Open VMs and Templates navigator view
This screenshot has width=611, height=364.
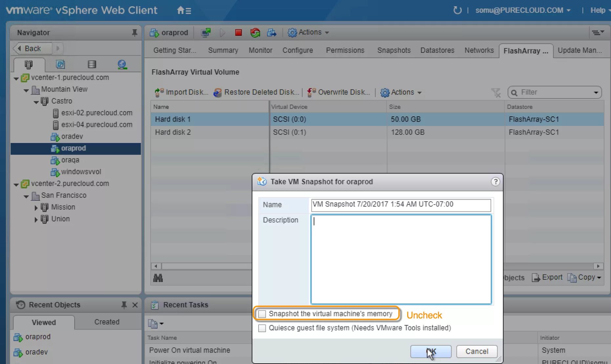click(x=60, y=64)
